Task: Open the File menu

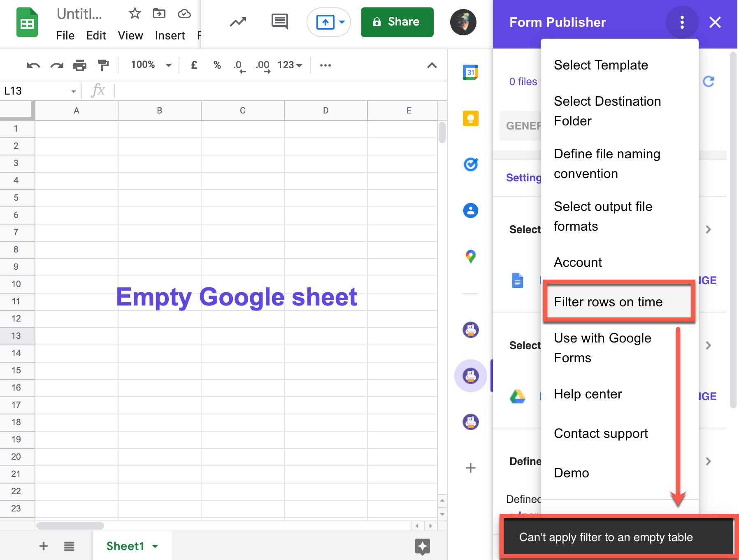Action: click(x=65, y=36)
